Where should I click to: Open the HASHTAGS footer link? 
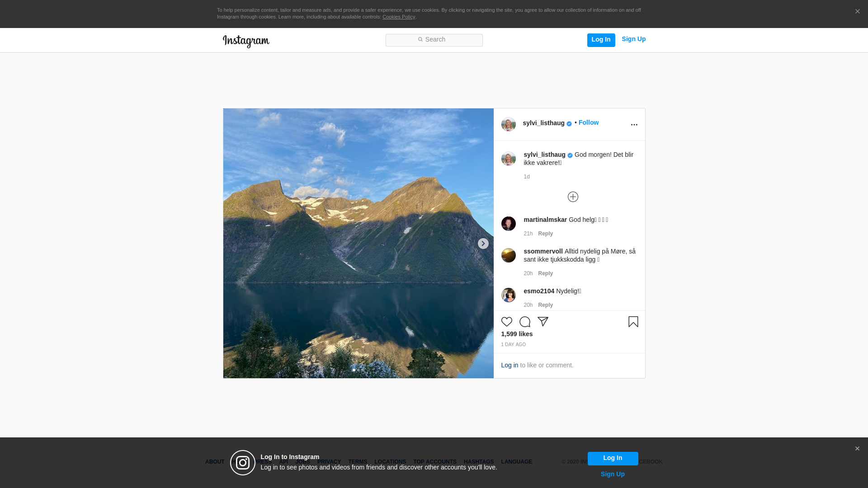click(x=479, y=462)
